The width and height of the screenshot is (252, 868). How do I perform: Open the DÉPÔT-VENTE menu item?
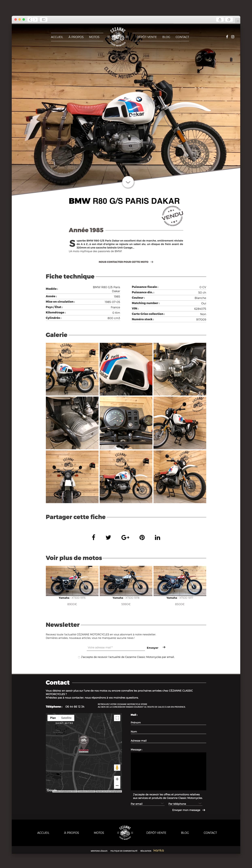tap(147, 37)
